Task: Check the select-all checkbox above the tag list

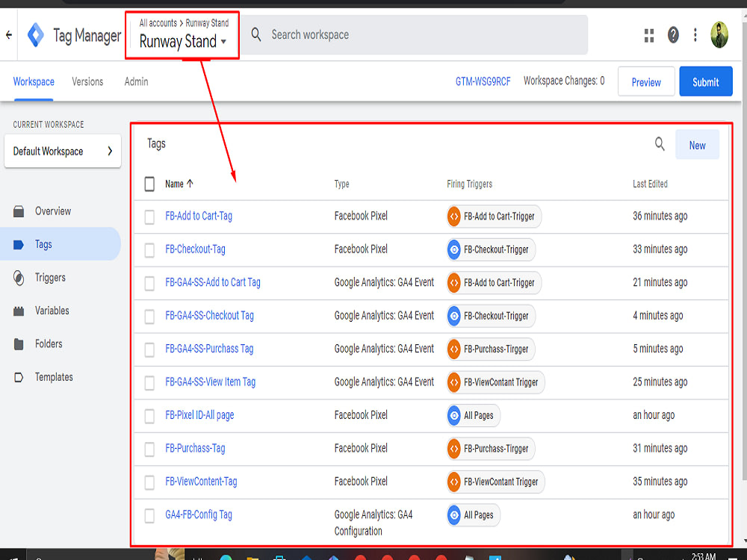Action: tap(149, 183)
